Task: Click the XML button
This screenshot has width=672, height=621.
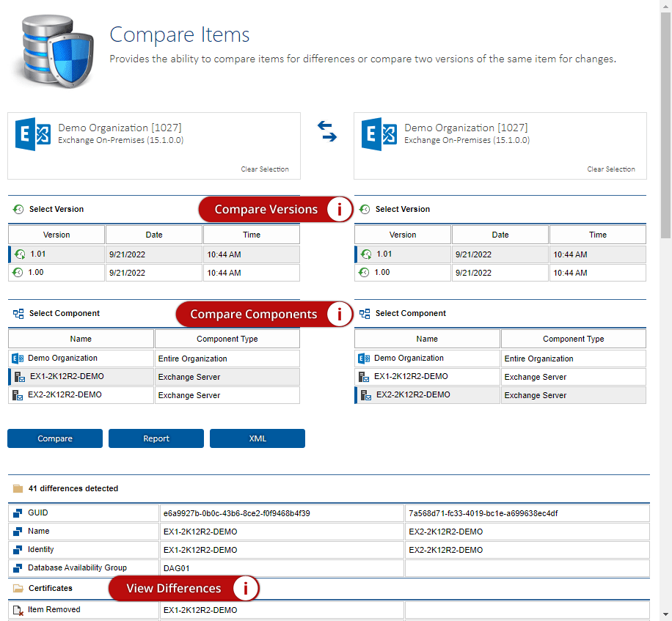Action: tap(258, 438)
